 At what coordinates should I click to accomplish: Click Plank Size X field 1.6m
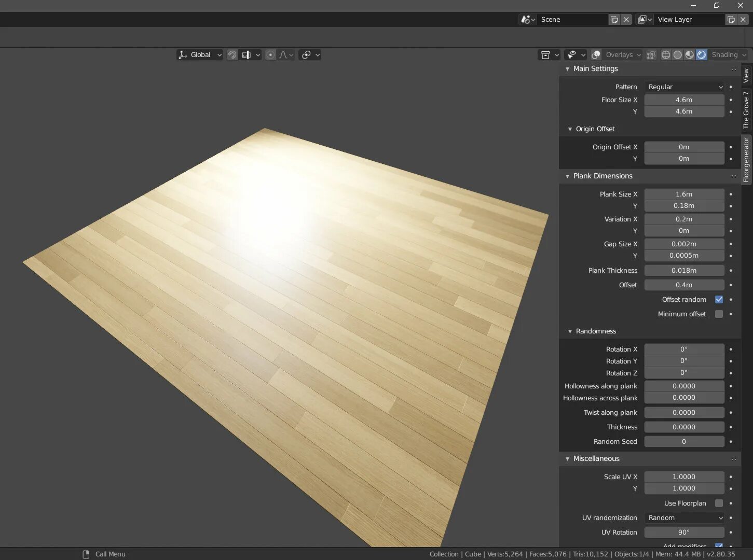coord(684,194)
